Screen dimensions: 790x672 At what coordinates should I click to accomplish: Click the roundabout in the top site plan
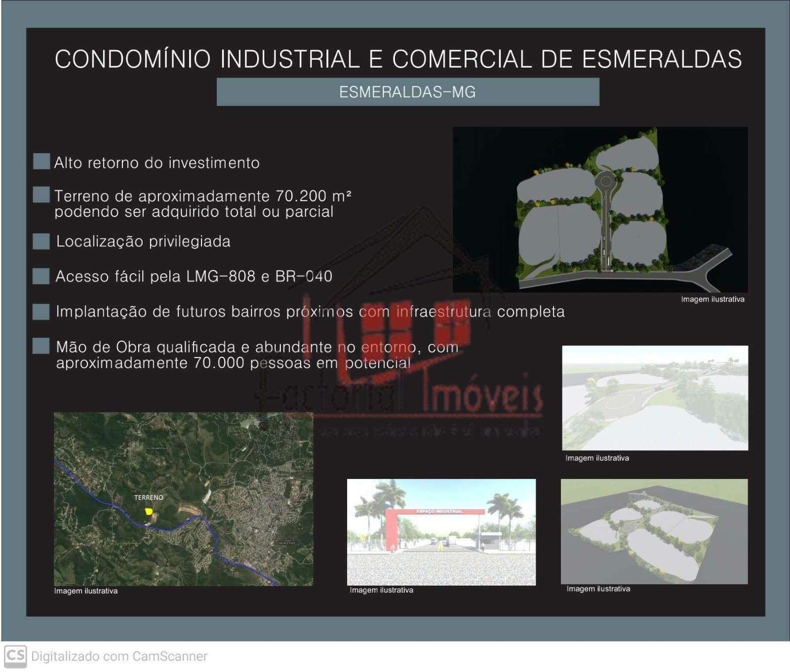click(605, 181)
